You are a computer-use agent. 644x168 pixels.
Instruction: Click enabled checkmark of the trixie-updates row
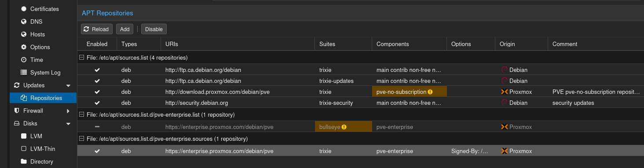click(x=97, y=81)
